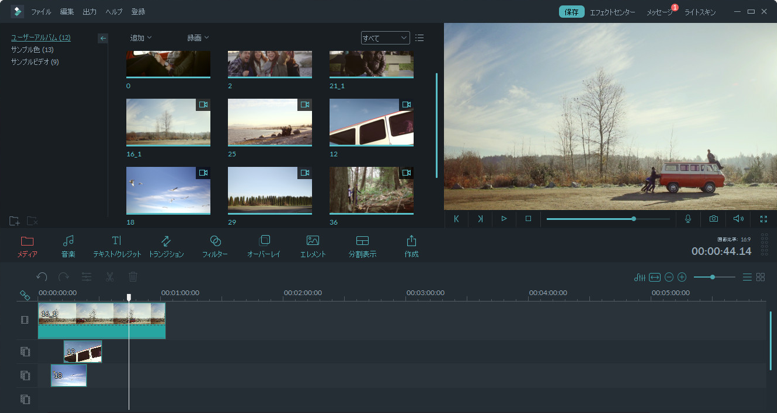
Task: Open the すべて filter combo box
Action: [x=385, y=38]
